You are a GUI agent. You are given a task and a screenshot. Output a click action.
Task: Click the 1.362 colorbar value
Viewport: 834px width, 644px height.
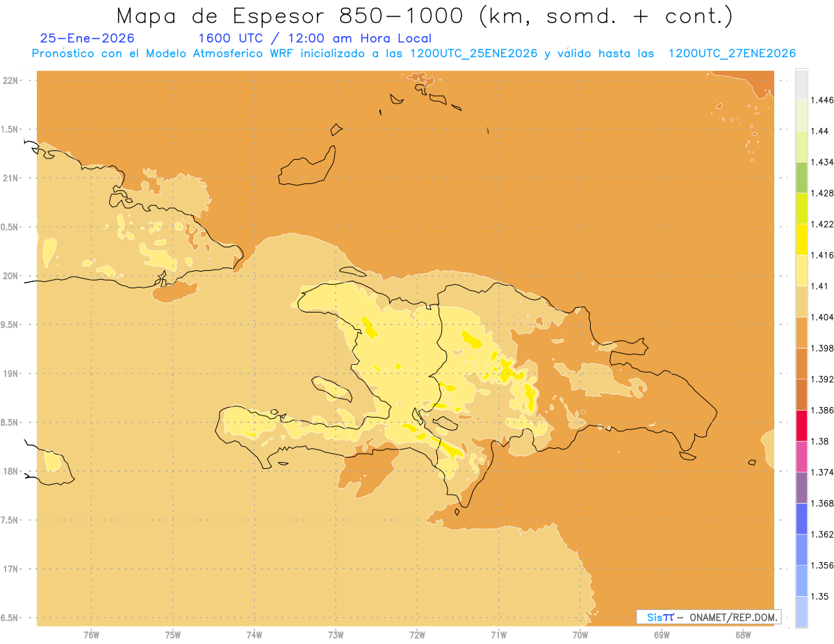822,534
